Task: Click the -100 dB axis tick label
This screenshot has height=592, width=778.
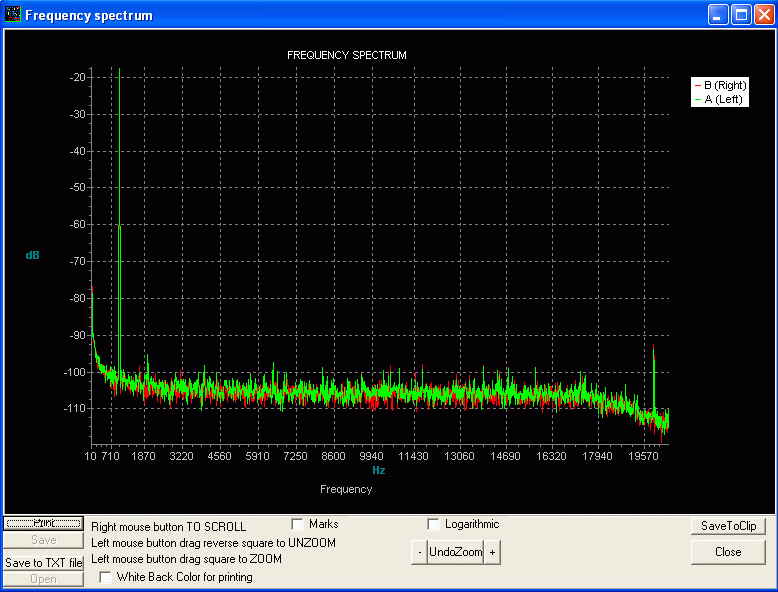Action: [x=75, y=372]
